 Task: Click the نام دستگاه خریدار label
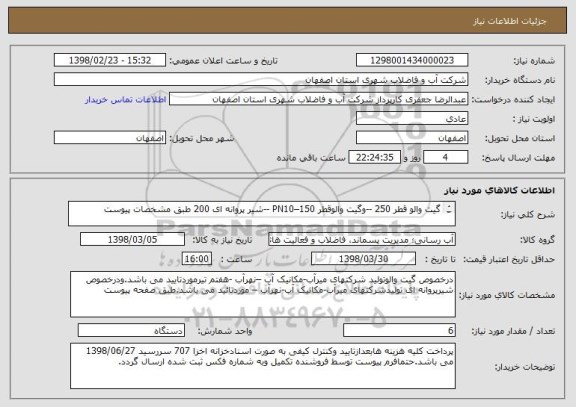click(520, 80)
